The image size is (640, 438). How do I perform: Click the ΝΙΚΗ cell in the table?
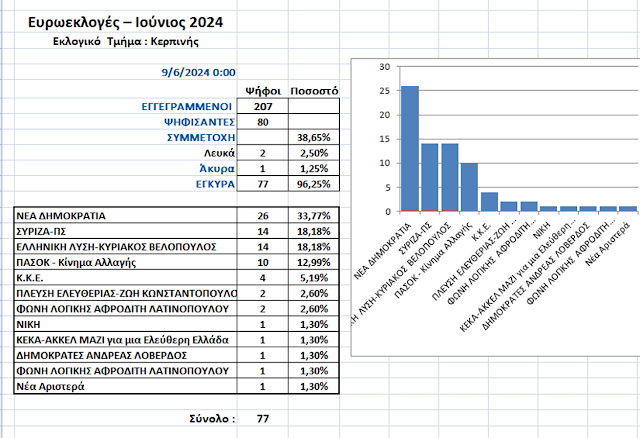(125, 324)
